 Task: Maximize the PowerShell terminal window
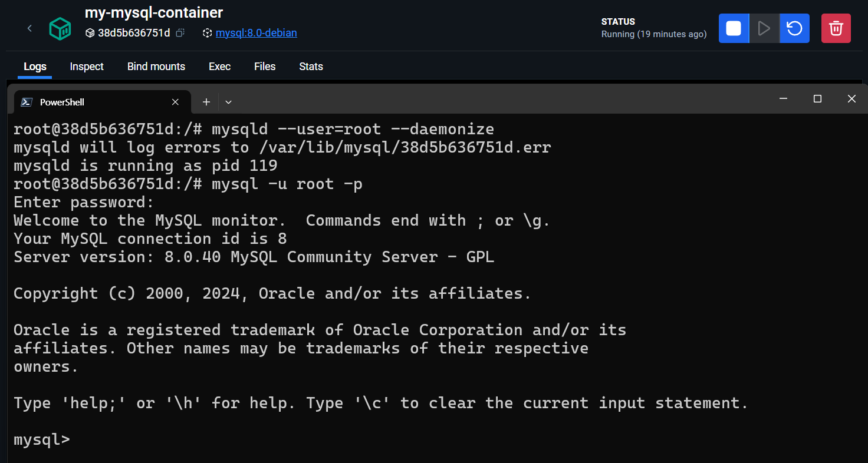(x=817, y=99)
